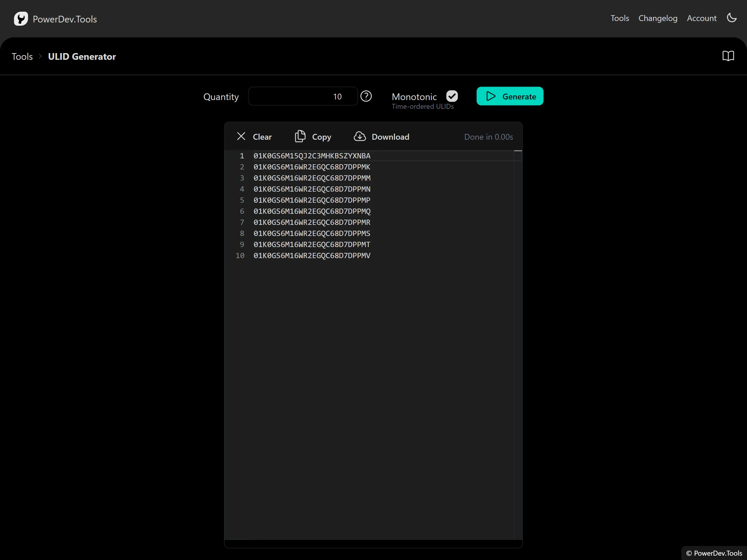
Task: Click the Download label text
Action: point(390,137)
